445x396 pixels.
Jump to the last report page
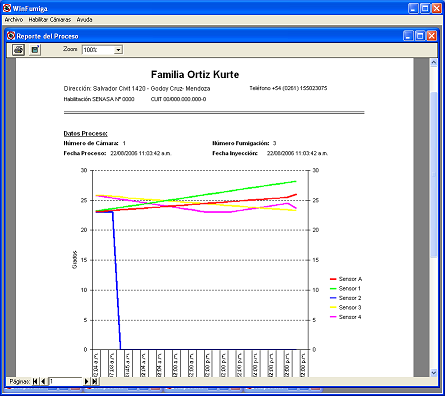coord(95,381)
